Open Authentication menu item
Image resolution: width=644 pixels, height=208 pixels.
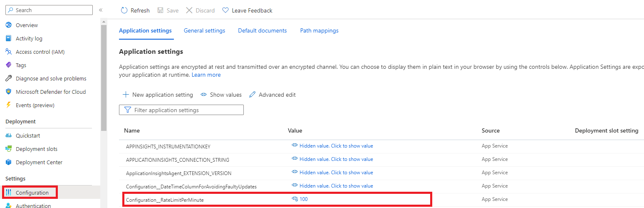(33, 205)
